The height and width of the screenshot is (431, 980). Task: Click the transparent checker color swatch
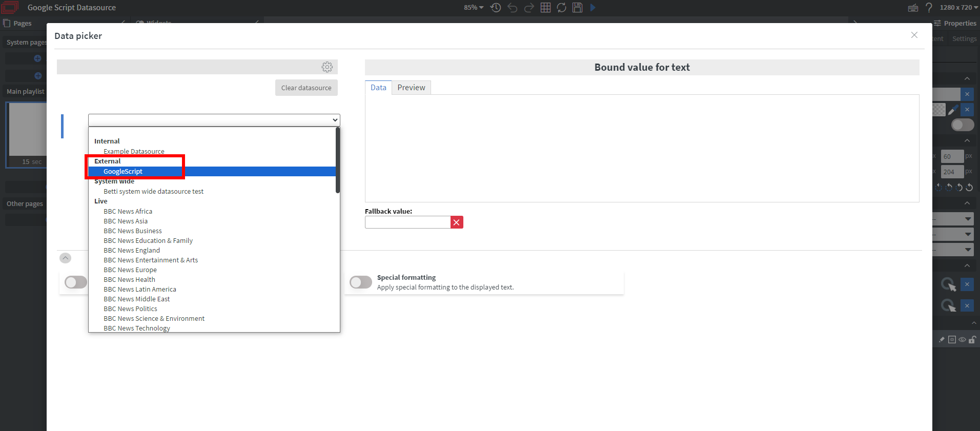[x=938, y=110]
